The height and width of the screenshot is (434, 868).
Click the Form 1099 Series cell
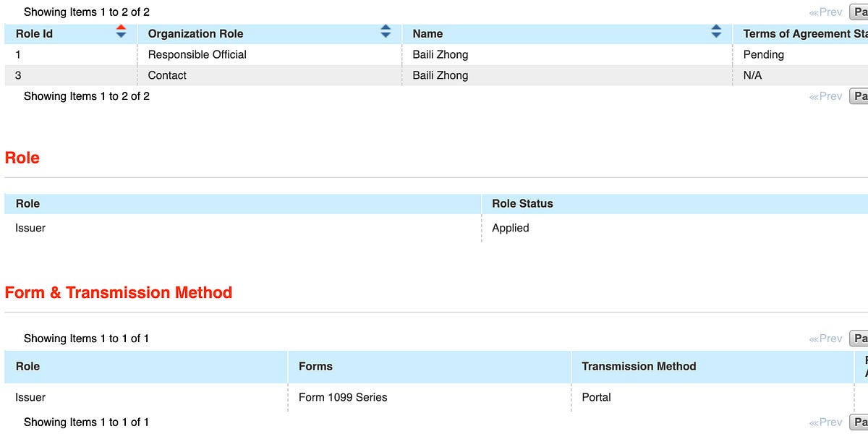[344, 397]
